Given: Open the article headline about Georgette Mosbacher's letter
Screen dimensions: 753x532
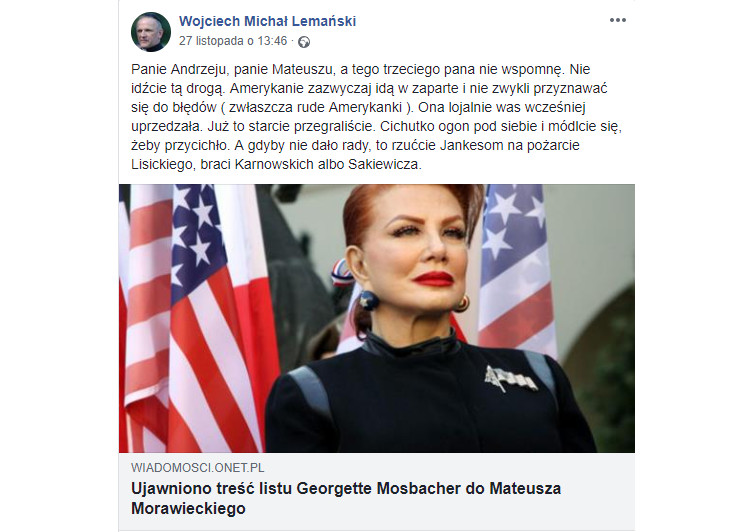Looking at the screenshot, I should (x=346, y=498).
